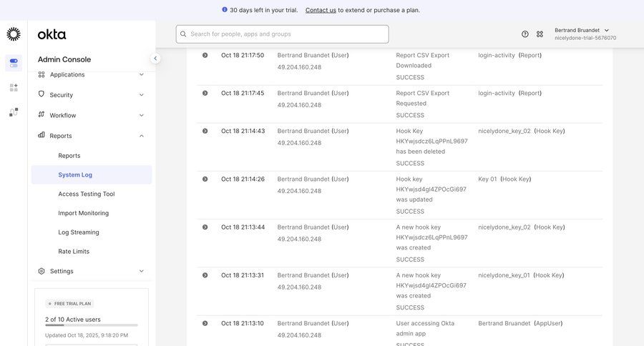Expand the Oct 18 21:14:43 log entry
This screenshot has height=346, width=644.
pos(205,131)
